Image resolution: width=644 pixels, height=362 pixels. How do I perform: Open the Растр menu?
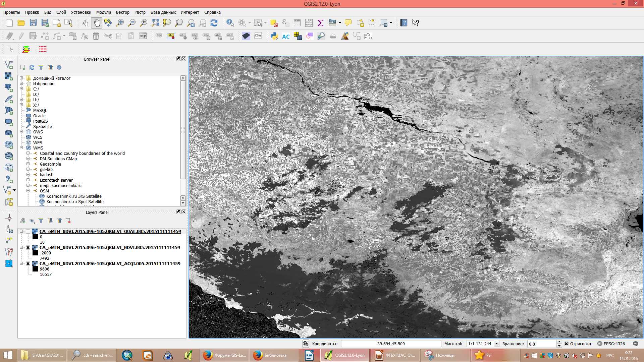click(x=140, y=12)
